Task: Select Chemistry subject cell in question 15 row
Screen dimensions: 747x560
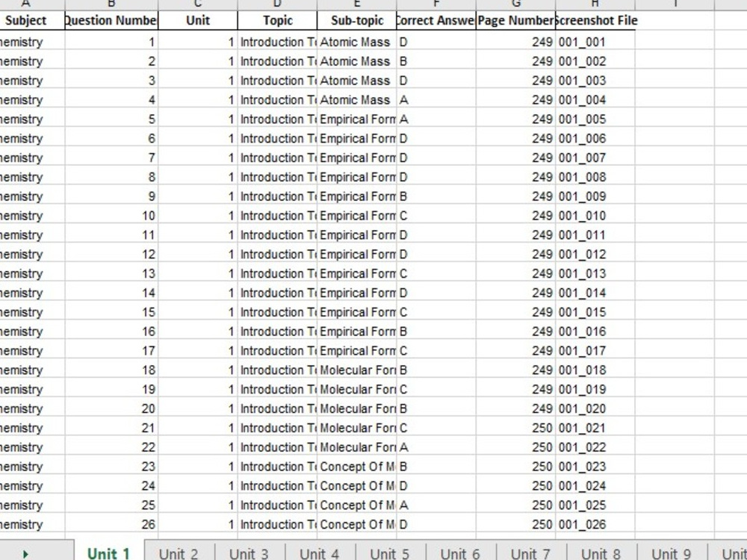Action: pos(32,312)
